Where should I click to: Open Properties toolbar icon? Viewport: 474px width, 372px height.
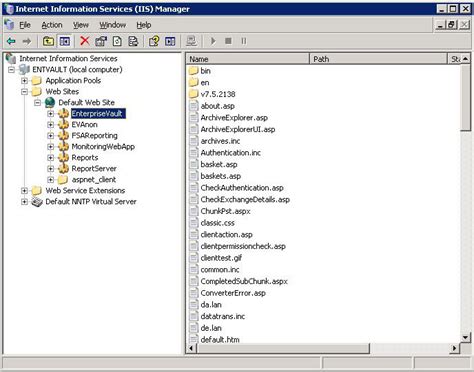pyautogui.click(x=101, y=41)
